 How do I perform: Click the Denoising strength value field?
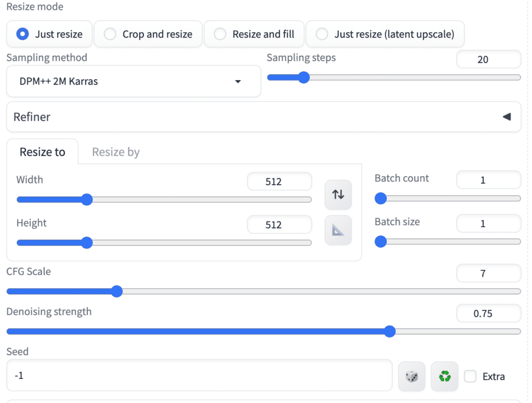click(x=488, y=313)
